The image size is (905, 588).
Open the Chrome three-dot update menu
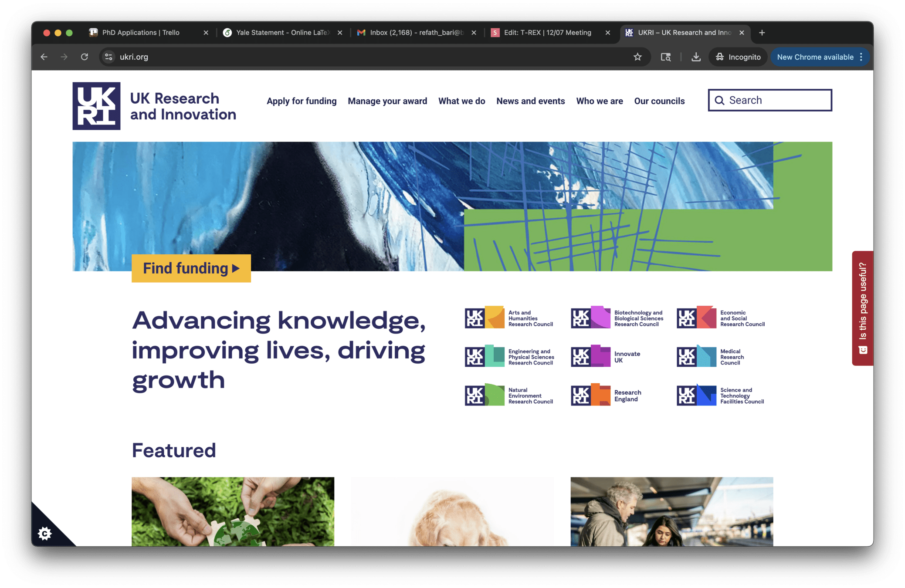861,57
